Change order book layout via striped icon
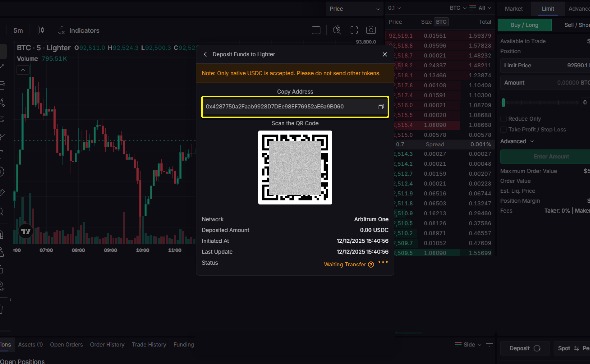 pyautogui.click(x=472, y=8)
